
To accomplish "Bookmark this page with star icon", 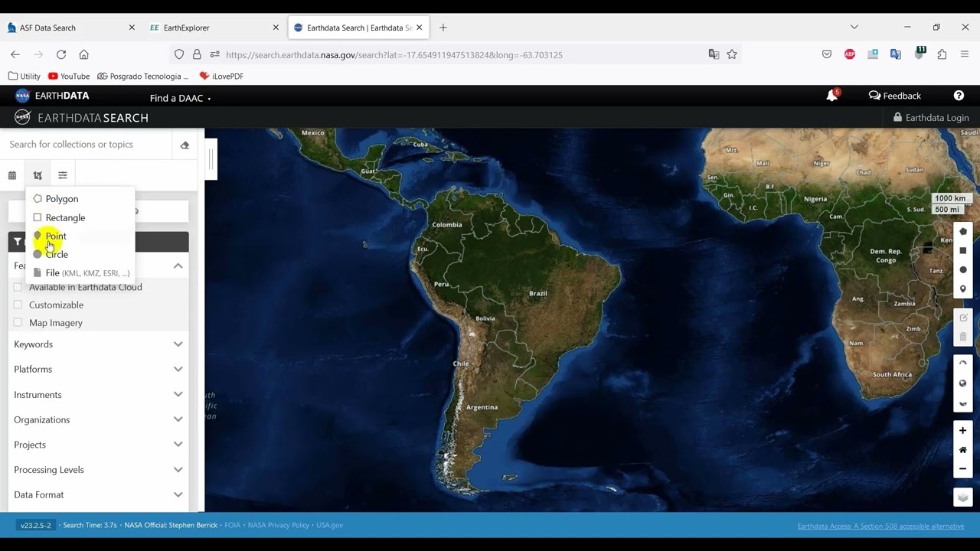I will point(732,54).
